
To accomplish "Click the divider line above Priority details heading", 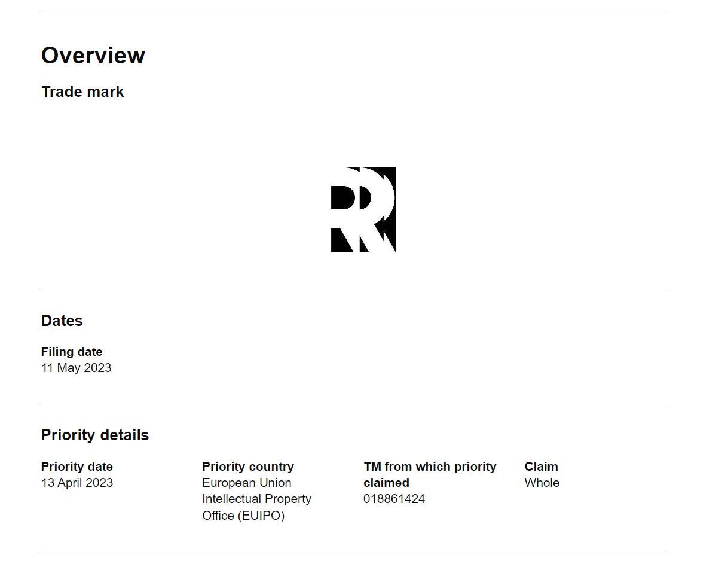I will click(353, 406).
